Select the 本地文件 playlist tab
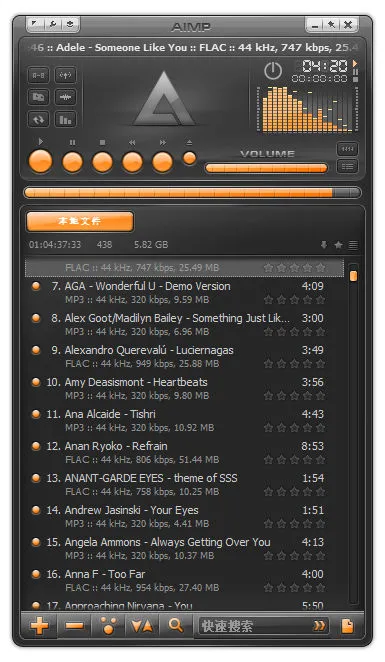This screenshot has height=662, width=385. point(80,221)
